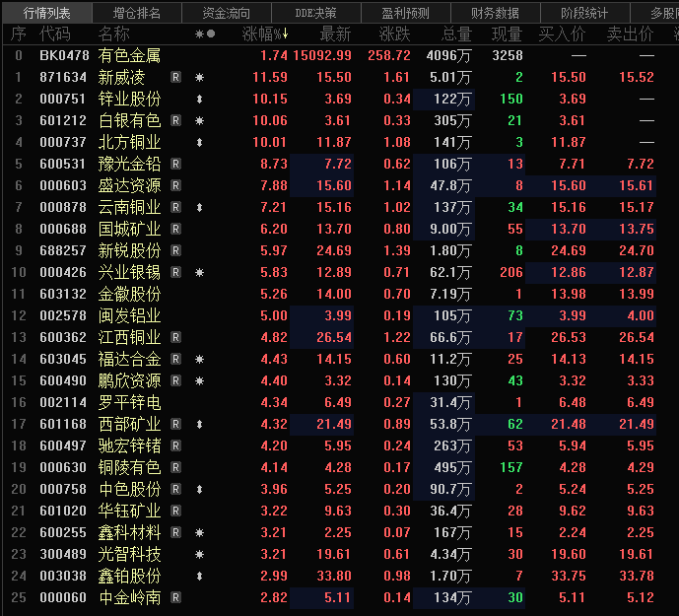Click stock code 300489

[63, 554]
